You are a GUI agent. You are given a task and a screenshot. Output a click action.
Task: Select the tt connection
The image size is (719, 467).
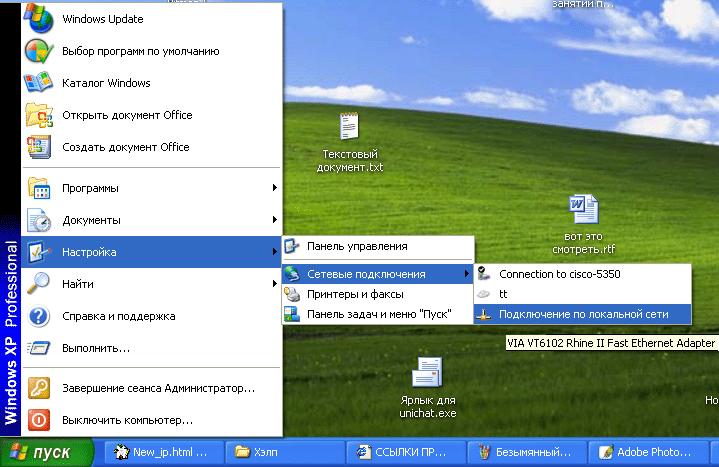pos(582,294)
